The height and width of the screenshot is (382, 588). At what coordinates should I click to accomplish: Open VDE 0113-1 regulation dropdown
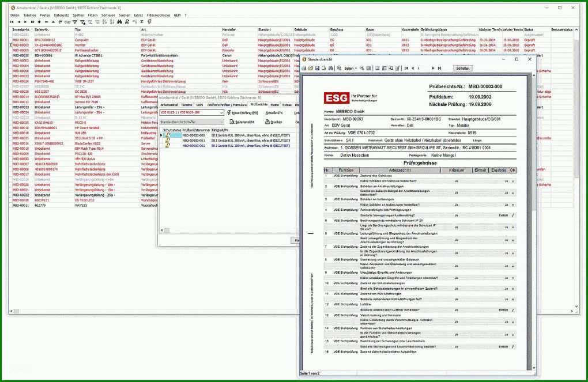click(191, 112)
